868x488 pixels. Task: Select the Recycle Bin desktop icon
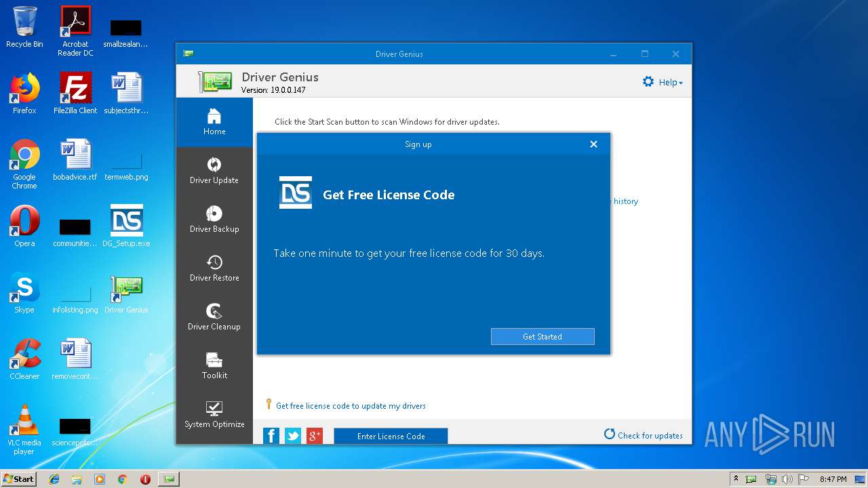pos(24,27)
